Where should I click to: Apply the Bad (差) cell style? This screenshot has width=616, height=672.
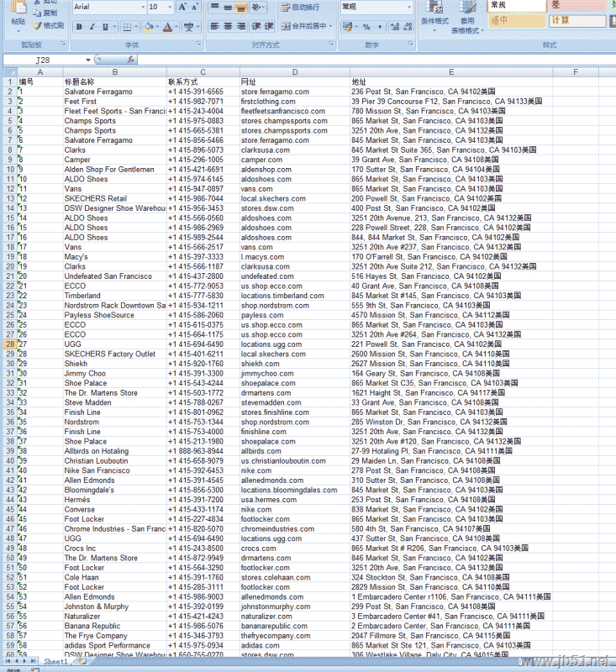click(577, 6)
